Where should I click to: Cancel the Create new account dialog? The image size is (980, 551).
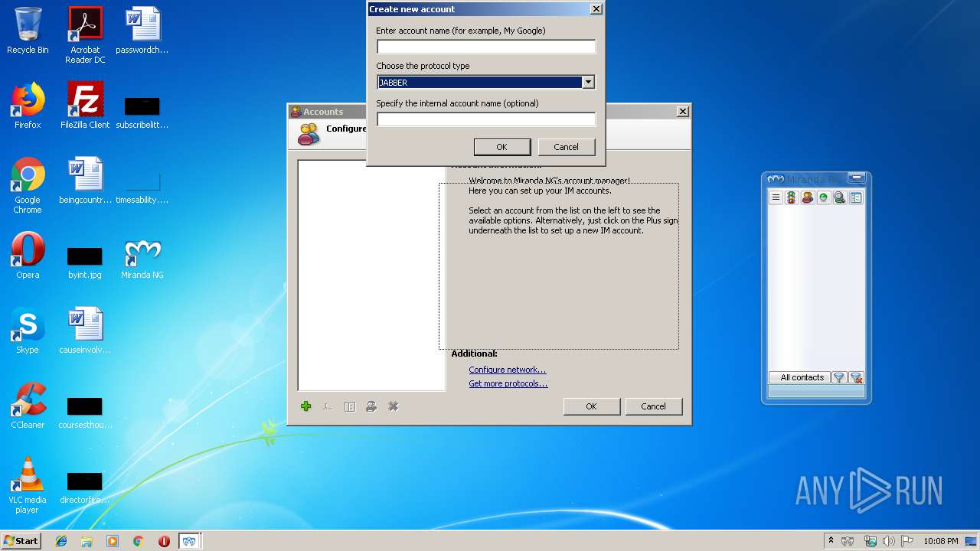coord(566,147)
